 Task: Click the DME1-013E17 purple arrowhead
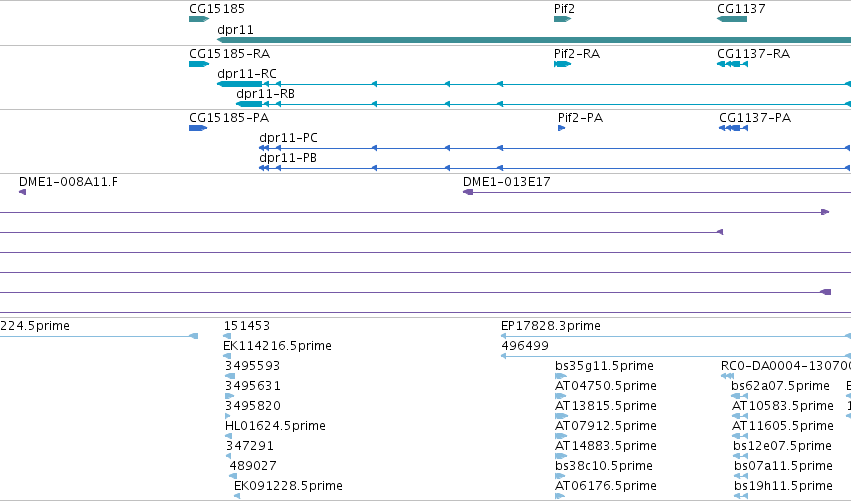(468, 192)
